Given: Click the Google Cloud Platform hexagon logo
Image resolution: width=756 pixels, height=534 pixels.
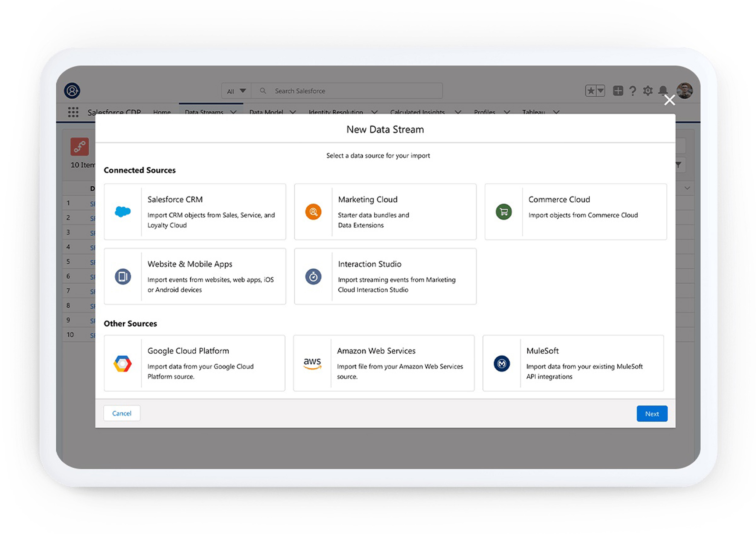Looking at the screenshot, I should (122, 363).
